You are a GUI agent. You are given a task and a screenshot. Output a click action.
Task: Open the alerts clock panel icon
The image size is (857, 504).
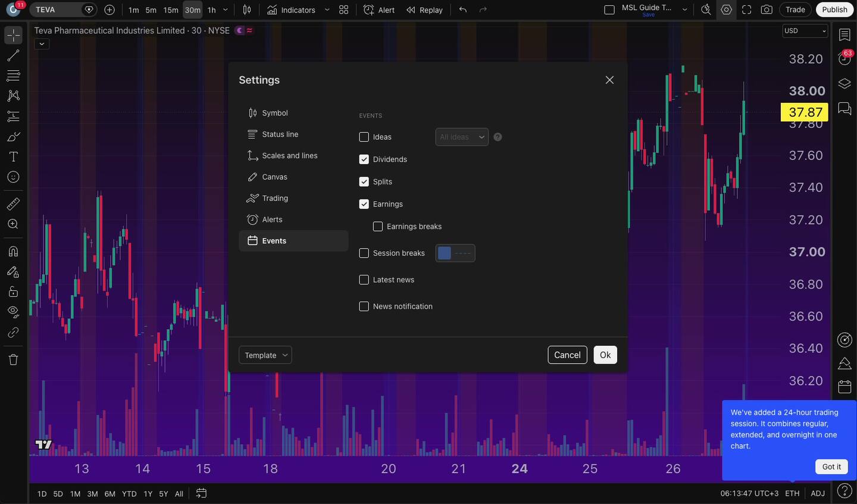pyautogui.click(x=845, y=58)
